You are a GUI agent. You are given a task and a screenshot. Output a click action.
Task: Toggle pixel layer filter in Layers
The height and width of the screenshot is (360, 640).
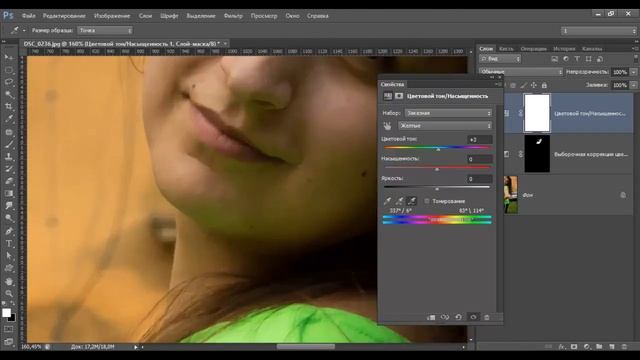coord(554,59)
